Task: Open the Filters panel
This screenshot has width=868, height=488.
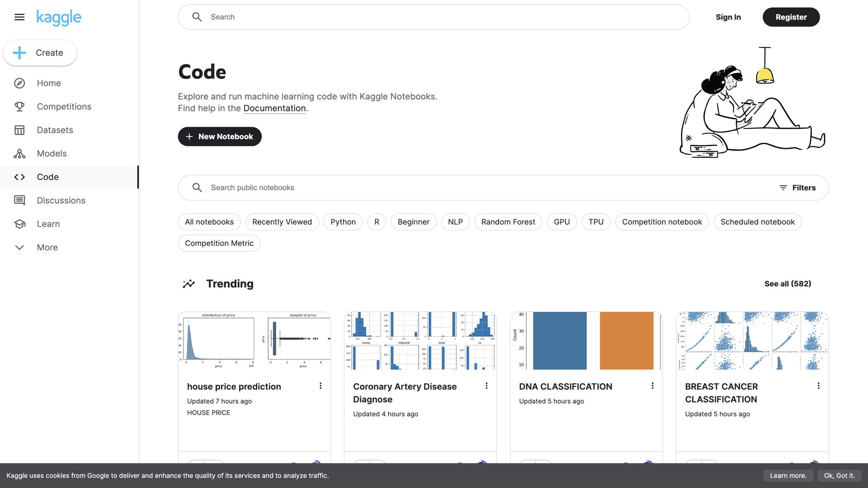Action: (x=797, y=188)
